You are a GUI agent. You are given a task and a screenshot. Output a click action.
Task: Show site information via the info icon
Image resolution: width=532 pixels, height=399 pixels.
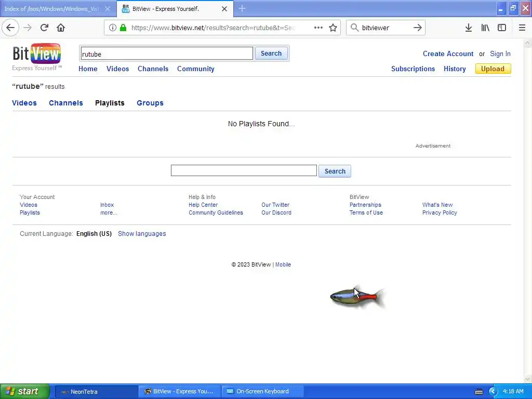(113, 28)
